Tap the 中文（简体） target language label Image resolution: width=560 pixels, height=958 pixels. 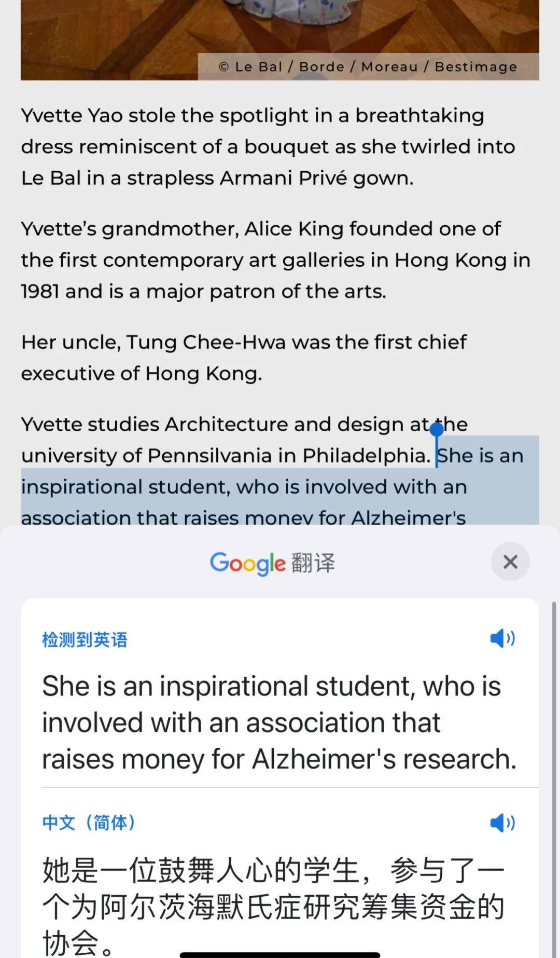coord(89,823)
